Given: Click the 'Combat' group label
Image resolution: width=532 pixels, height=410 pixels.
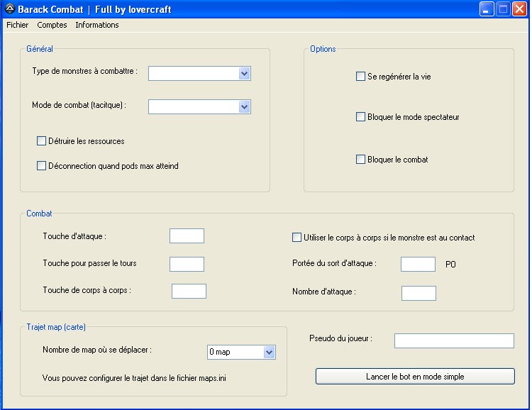Looking at the screenshot, I should (39, 214).
